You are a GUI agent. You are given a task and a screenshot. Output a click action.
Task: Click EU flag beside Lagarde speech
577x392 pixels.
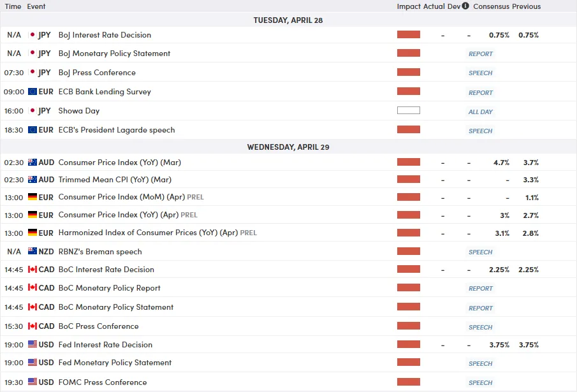point(33,129)
